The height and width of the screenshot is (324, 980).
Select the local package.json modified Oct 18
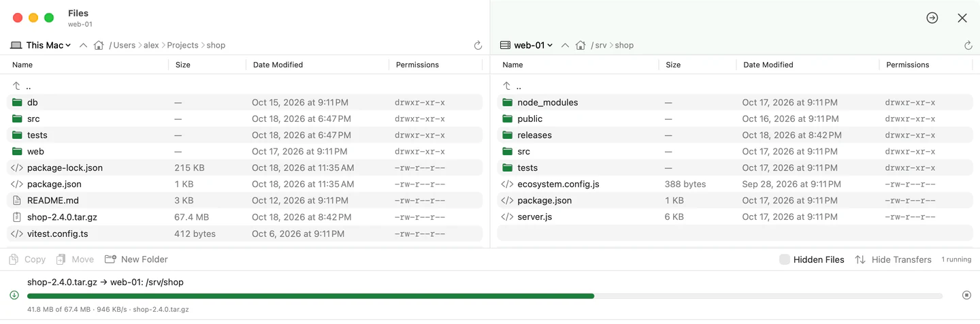245,184
